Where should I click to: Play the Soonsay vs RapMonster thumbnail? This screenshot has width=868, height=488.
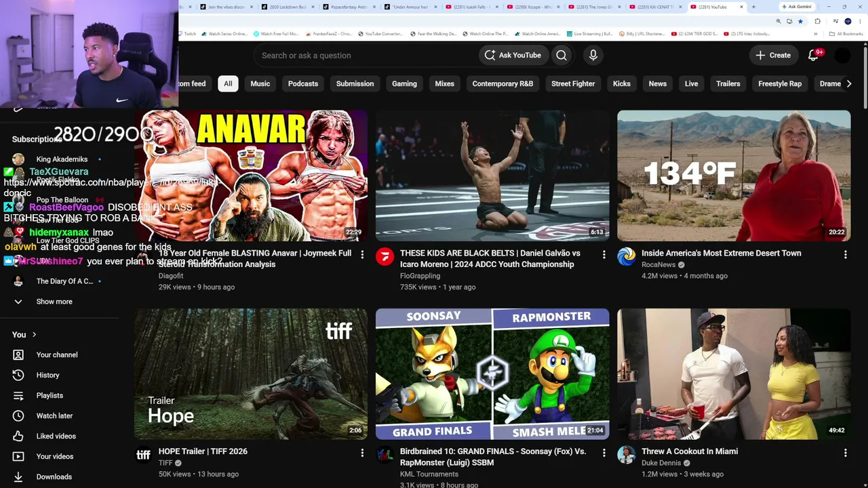point(492,374)
